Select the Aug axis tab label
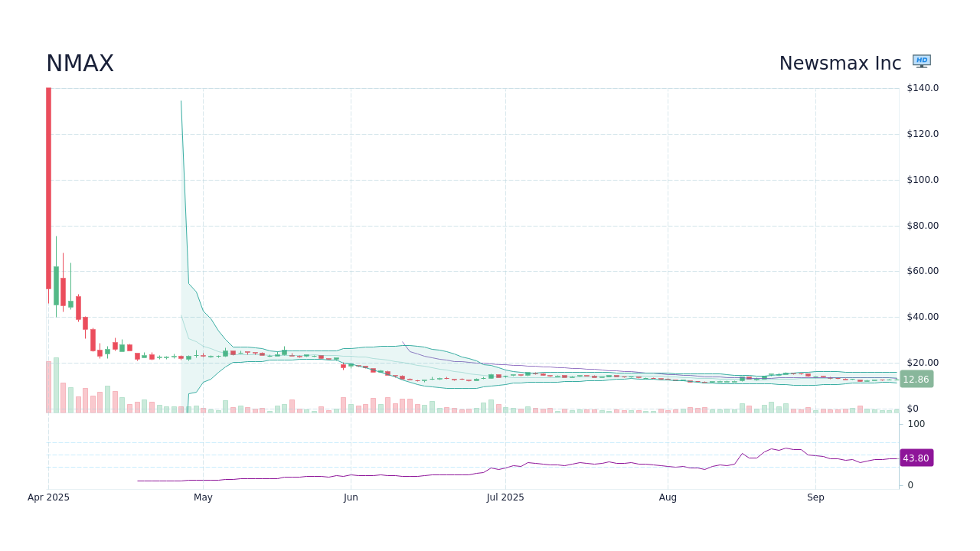980x551 pixels. tap(667, 497)
